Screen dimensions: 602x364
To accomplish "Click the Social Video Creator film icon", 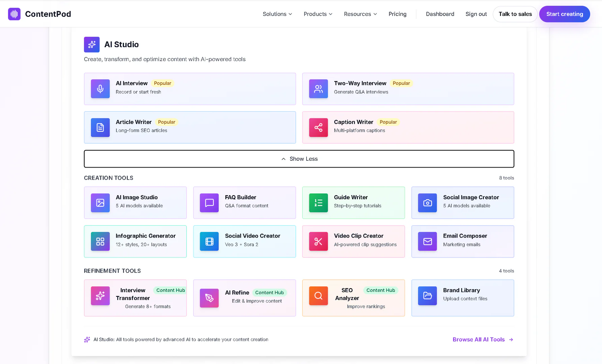I will tap(209, 241).
